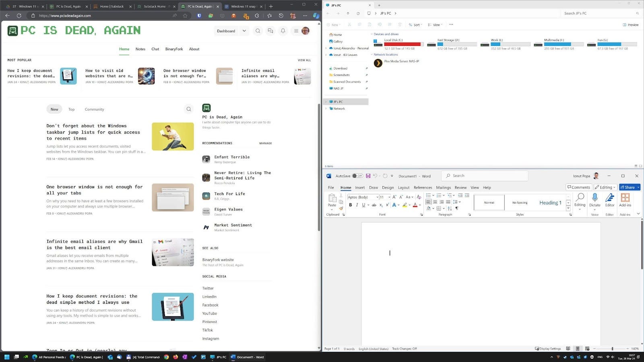Image resolution: width=644 pixels, height=362 pixels.
Task: Switch to Home | Substack browser tab
Action: click(x=111, y=6)
